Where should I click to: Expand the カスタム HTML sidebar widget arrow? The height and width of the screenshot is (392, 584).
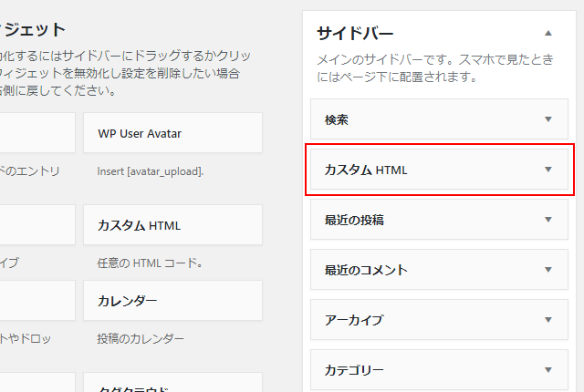[x=548, y=170]
